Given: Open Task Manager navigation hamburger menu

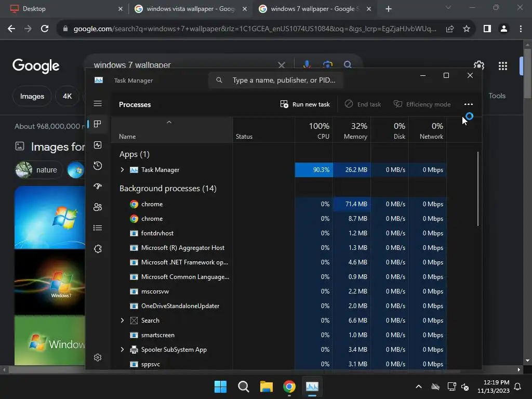Looking at the screenshot, I should pos(98,103).
